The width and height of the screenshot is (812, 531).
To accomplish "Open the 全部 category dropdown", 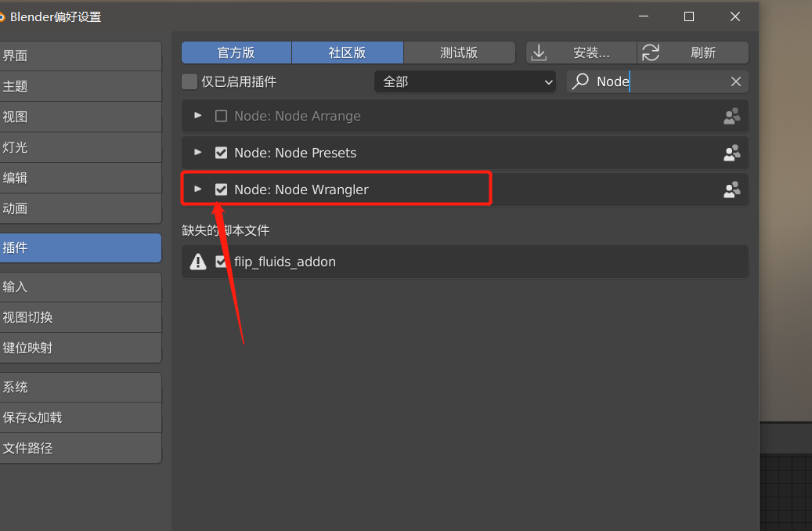I will [465, 82].
